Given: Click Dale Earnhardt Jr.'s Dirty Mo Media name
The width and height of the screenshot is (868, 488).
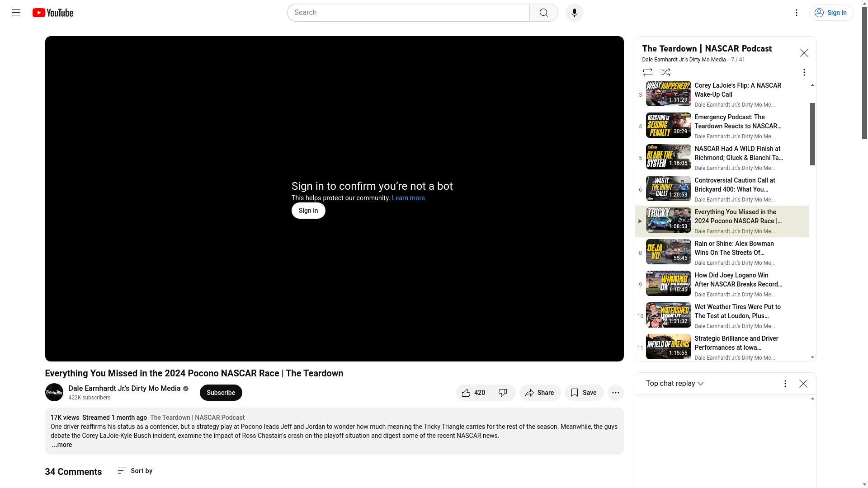Looking at the screenshot, I should coord(124,389).
